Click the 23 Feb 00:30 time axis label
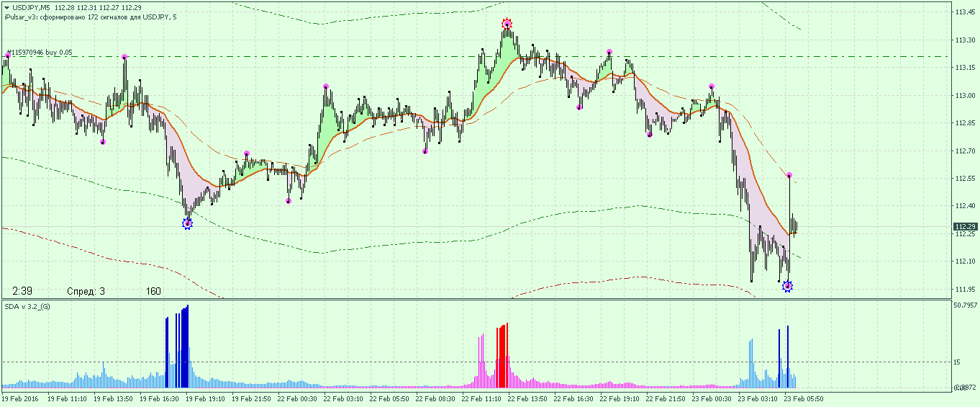 coord(712,398)
